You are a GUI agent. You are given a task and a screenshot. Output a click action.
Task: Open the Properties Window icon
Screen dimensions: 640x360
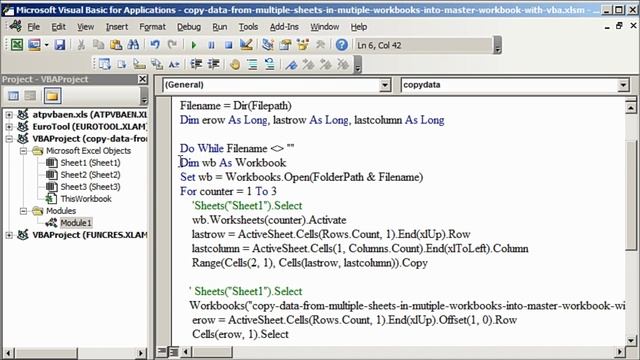(285, 44)
